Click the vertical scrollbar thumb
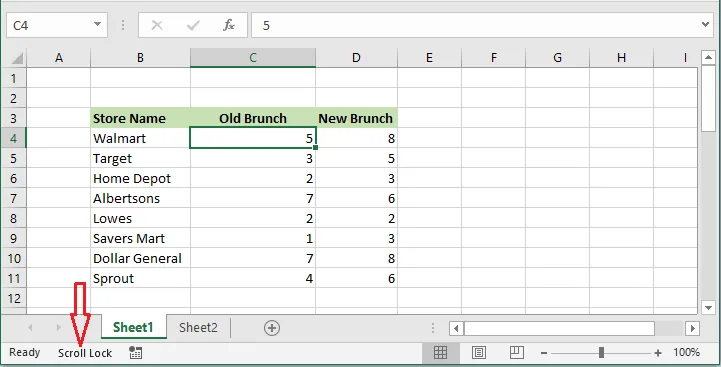721x367 pixels. 708,99
